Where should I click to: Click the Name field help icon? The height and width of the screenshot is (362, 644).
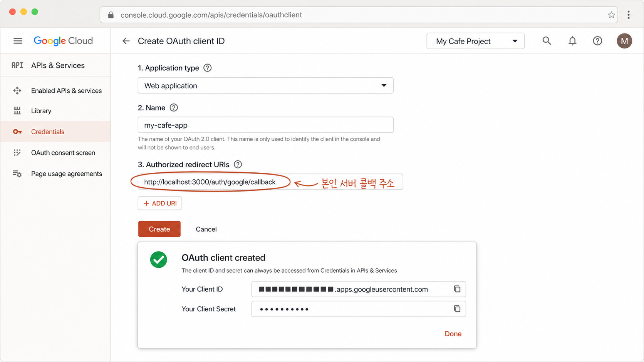tap(174, 108)
